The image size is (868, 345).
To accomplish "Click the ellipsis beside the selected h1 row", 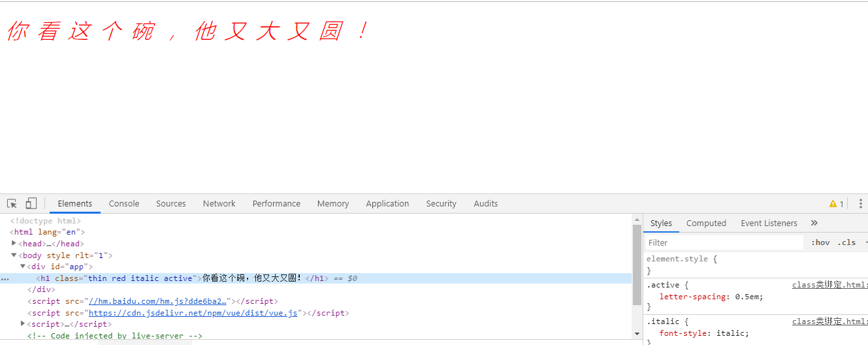I will tap(5, 279).
